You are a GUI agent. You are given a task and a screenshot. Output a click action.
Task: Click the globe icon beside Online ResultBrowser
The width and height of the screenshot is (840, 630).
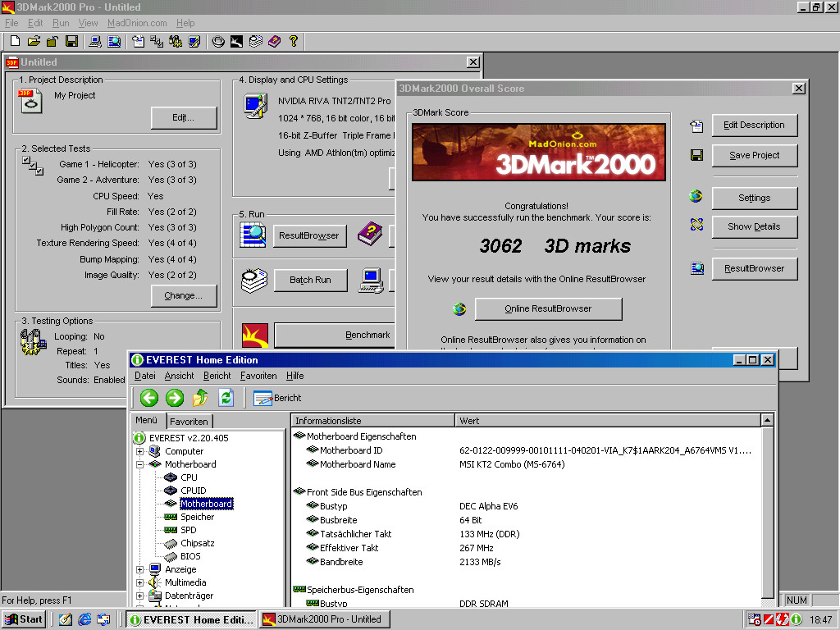[459, 309]
